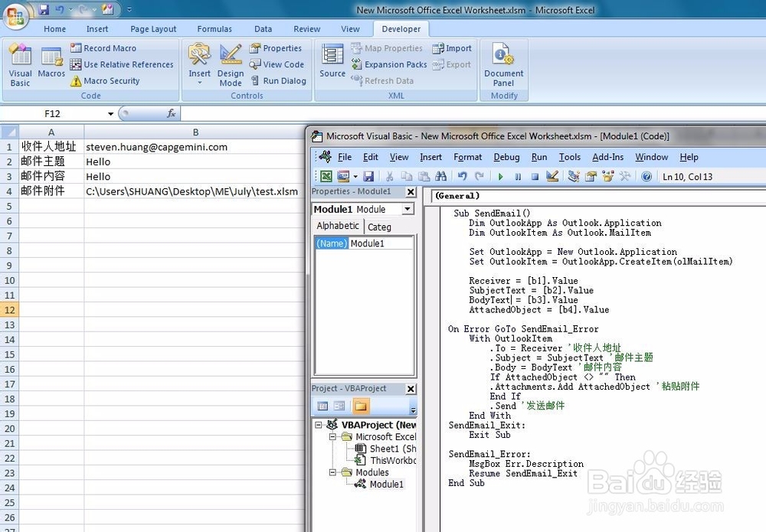The height and width of the screenshot is (532, 766).
Task: Switch to the Insert ribbon tab
Action: pos(97,29)
